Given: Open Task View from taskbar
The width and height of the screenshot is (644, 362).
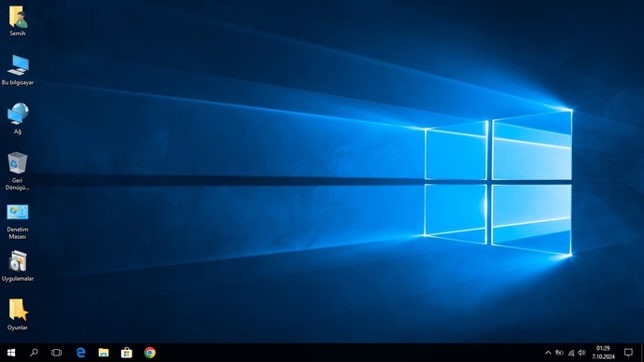Looking at the screenshot, I should [57, 353].
